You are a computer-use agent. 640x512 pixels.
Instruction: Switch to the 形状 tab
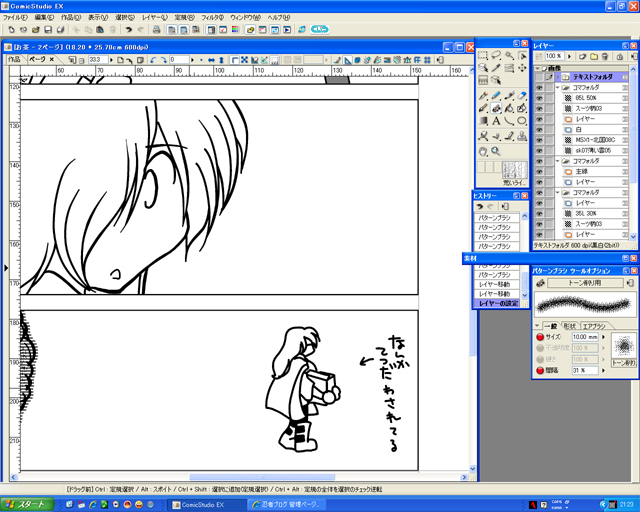point(569,326)
